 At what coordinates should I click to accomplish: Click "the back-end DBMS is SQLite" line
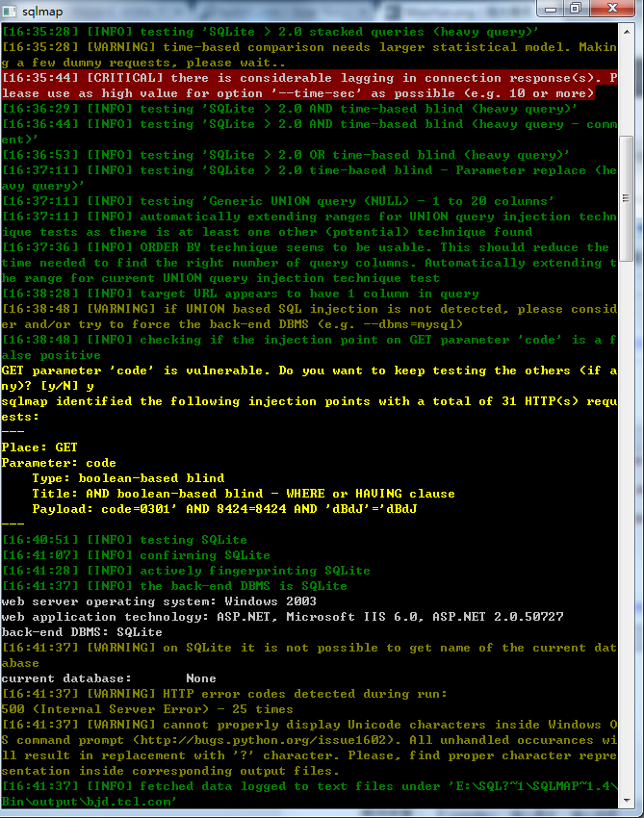tap(174, 586)
